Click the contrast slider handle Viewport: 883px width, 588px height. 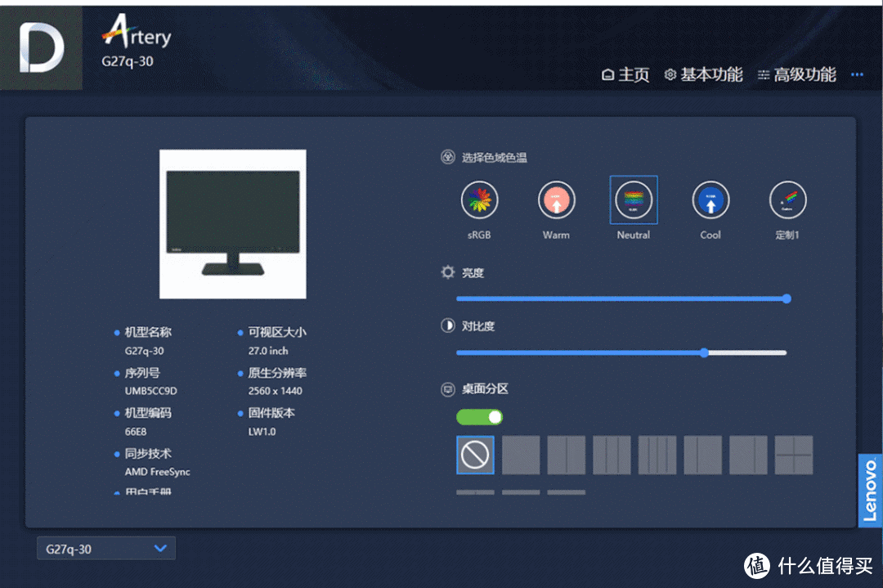pos(705,352)
